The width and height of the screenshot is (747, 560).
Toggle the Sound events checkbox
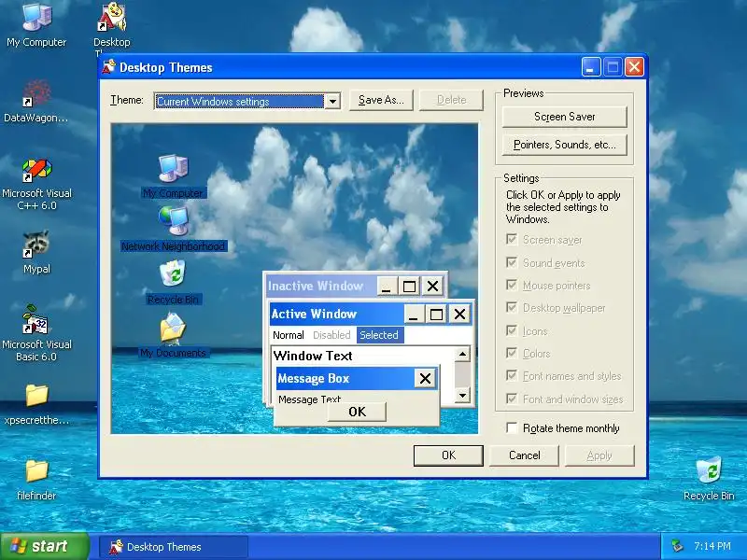pyautogui.click(x=512, y=262)
